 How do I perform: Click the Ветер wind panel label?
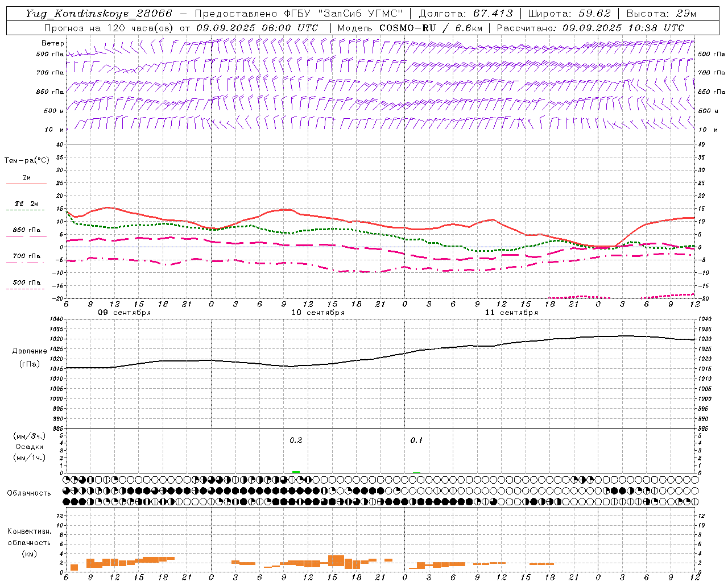(x=53, y=43)
